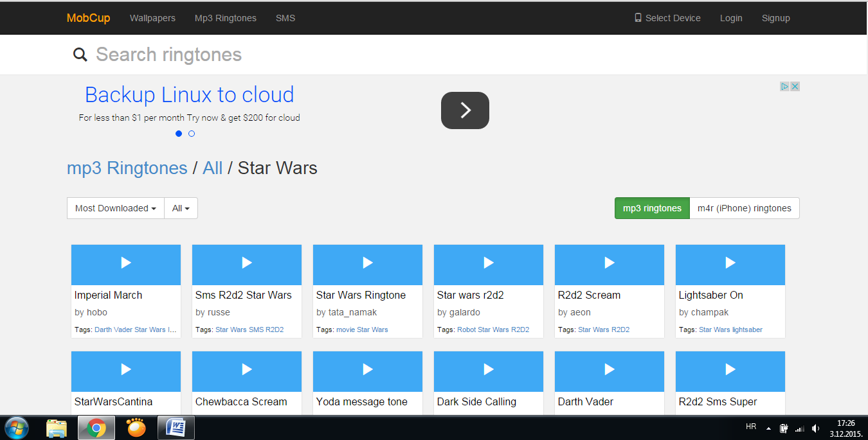Click the taskbar volume speaker icon
Image resolution: width=868 pixels, height=440 pixels.
click(815, 428)
